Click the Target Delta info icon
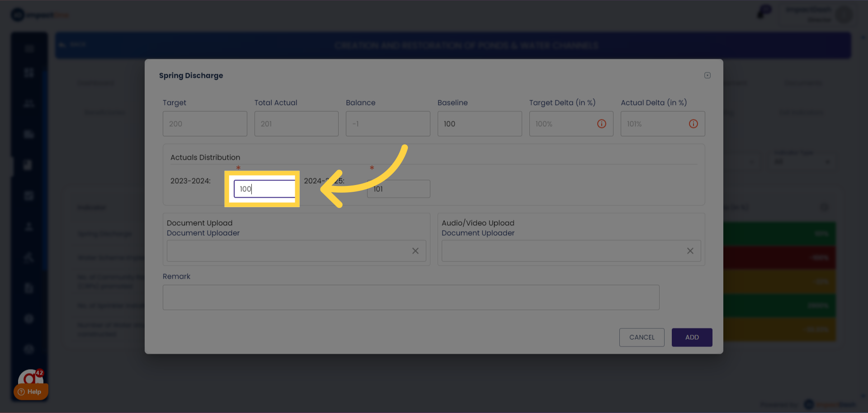 pos(601,124)
